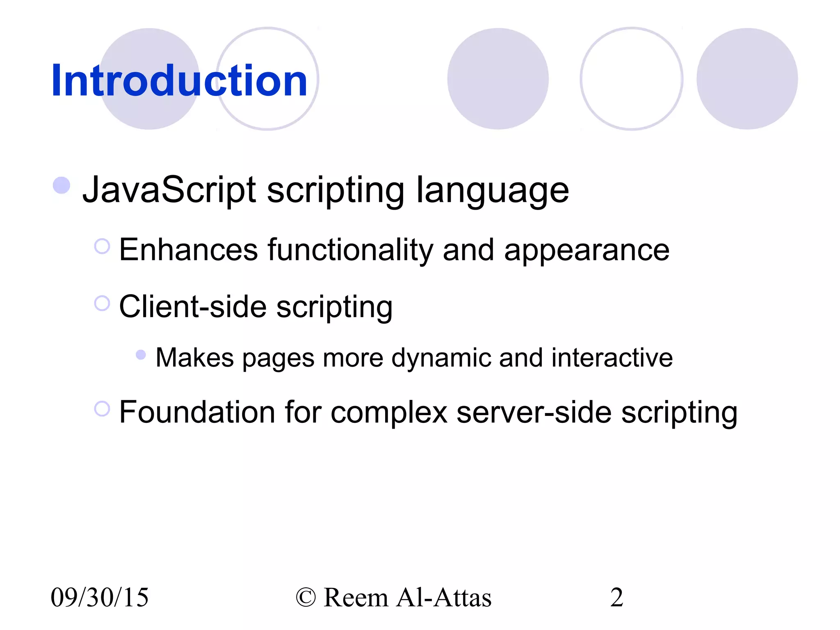The image size is (840, 630).
Task: Select the JavaScript scripting language text
Action: 325,190
